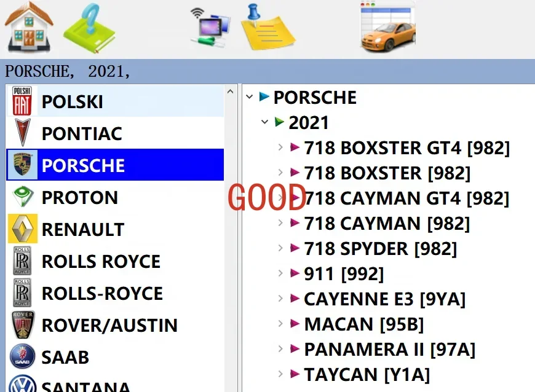Viewport: 535px width, 392px height.
Task: Collapse the PORSCHE root tree node
Action: tap(250, 97)
